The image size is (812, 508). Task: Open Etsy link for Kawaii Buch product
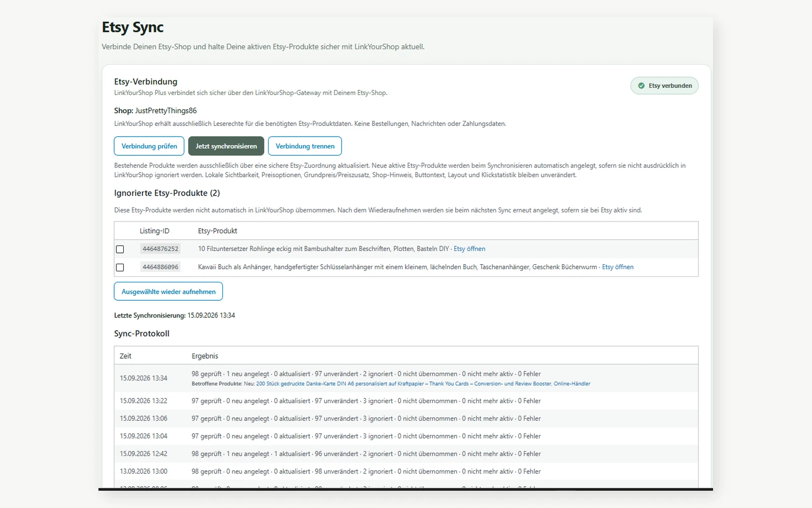pyautogui.click(x=618, y=267)
